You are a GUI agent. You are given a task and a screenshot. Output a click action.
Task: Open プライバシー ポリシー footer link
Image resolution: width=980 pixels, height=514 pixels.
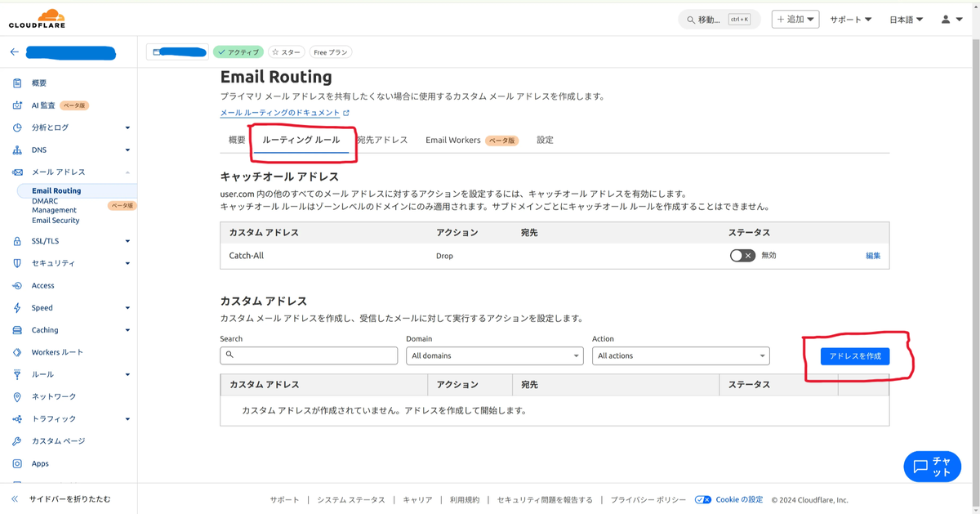click(x=648, y=500)
